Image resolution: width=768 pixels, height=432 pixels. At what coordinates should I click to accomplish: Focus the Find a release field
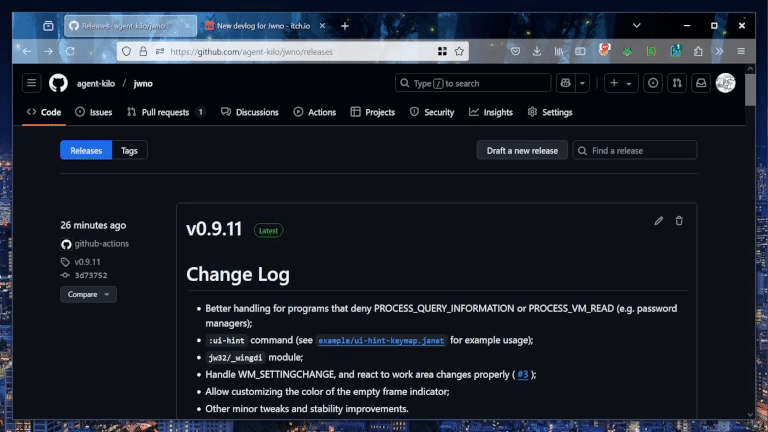point(635,150)
